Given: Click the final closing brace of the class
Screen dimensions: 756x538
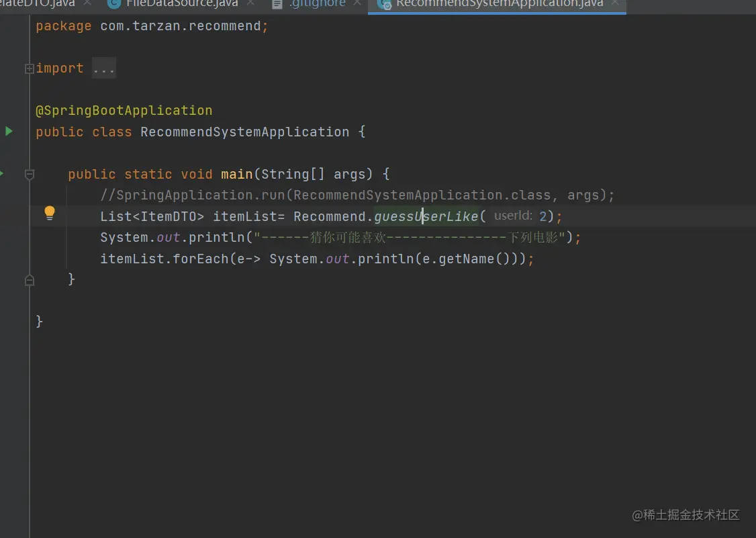Looking at the screenshot, I should click(39, 321).
